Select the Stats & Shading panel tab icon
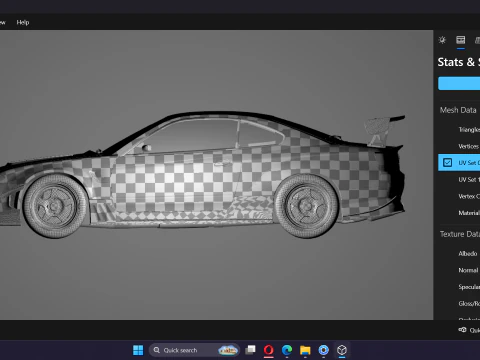The image size is (480, 360). (461, 40)
